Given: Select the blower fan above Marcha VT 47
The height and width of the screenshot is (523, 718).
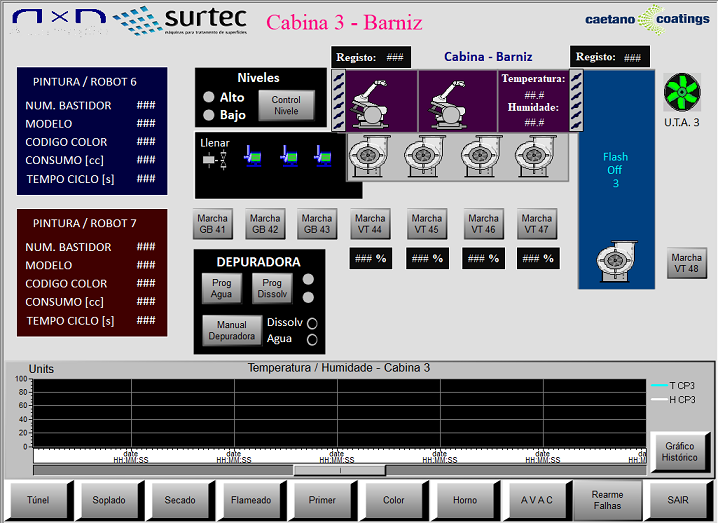Looking at the screenshot, I should coord(536,157).
